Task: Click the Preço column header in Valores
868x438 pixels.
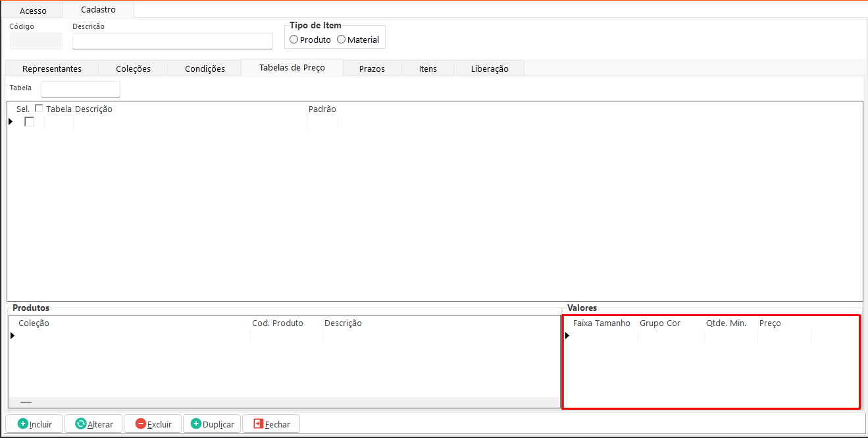Action: pos(770,323)
